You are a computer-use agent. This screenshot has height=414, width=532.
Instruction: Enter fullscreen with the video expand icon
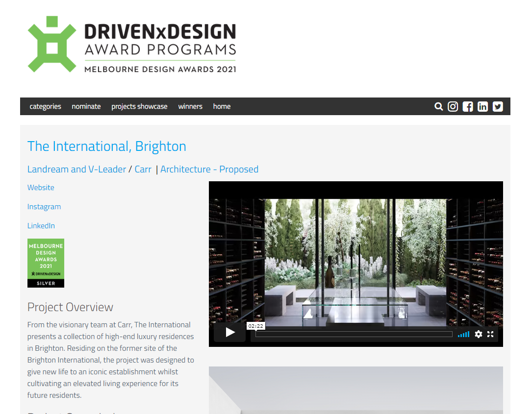coord(490,334)
